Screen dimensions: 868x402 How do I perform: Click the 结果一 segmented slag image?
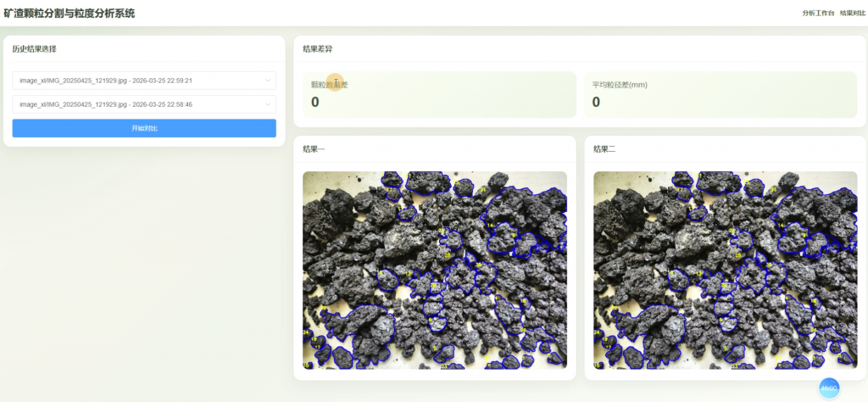click(435, 270)
